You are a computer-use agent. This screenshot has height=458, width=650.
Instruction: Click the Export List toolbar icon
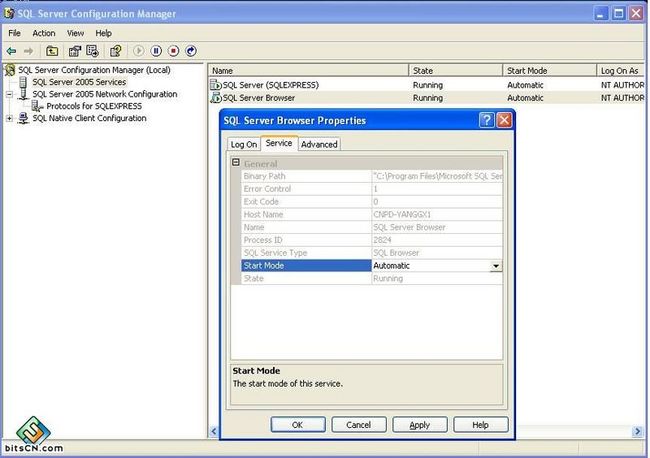(92, 51)
